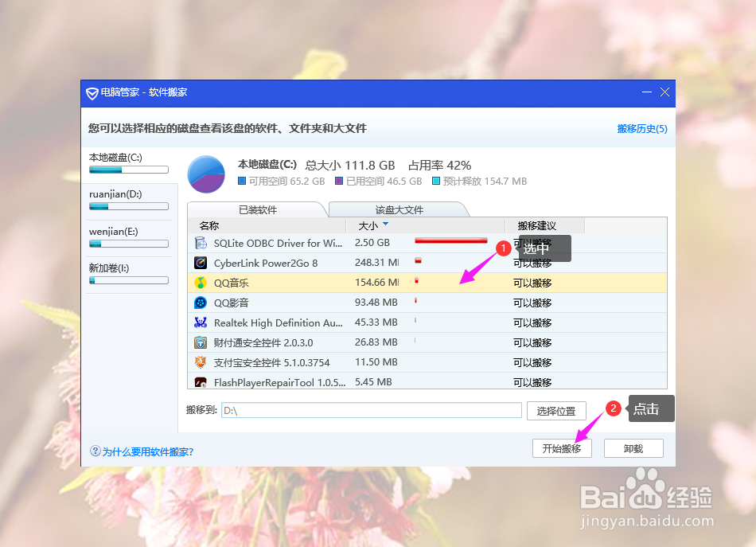The width and height of the screenshot is (756, 547).
Task: Click the 5.45 MB size value
Action: 373,382
